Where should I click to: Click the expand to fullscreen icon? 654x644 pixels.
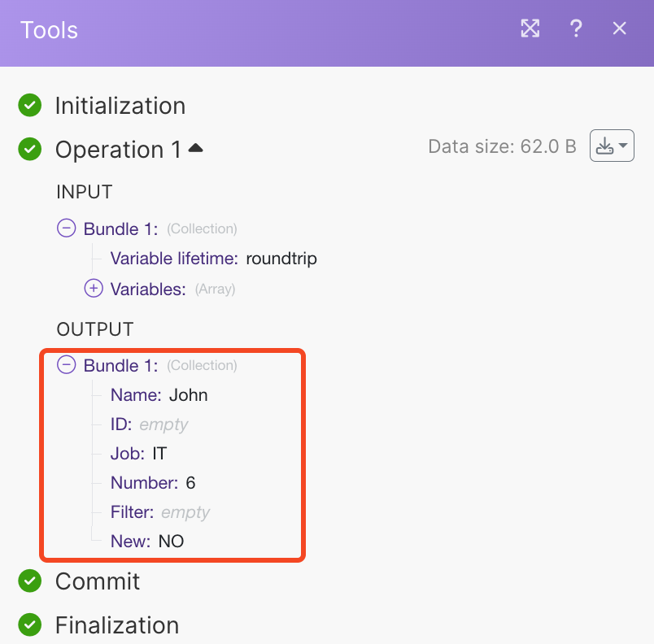click(530, 29)
